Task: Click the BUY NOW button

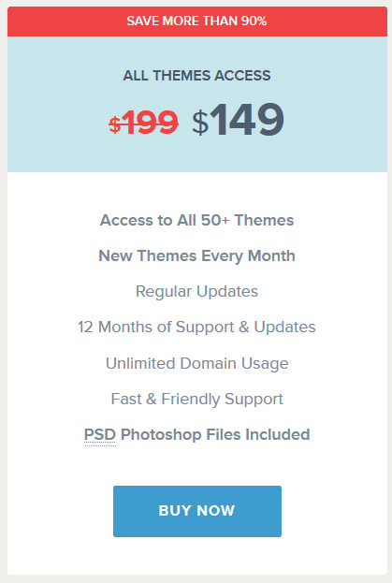Action: (x=196, y=511)
